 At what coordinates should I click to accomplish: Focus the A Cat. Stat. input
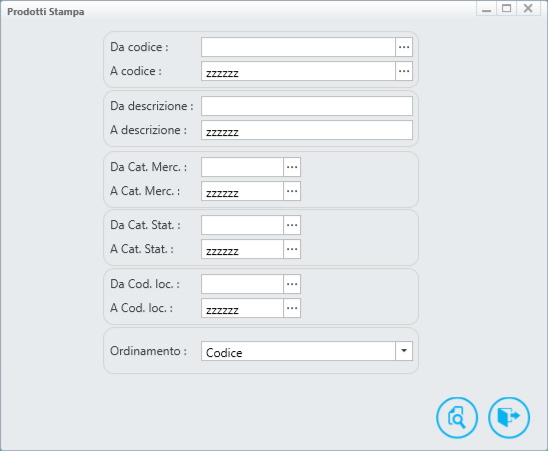[242, 249]
